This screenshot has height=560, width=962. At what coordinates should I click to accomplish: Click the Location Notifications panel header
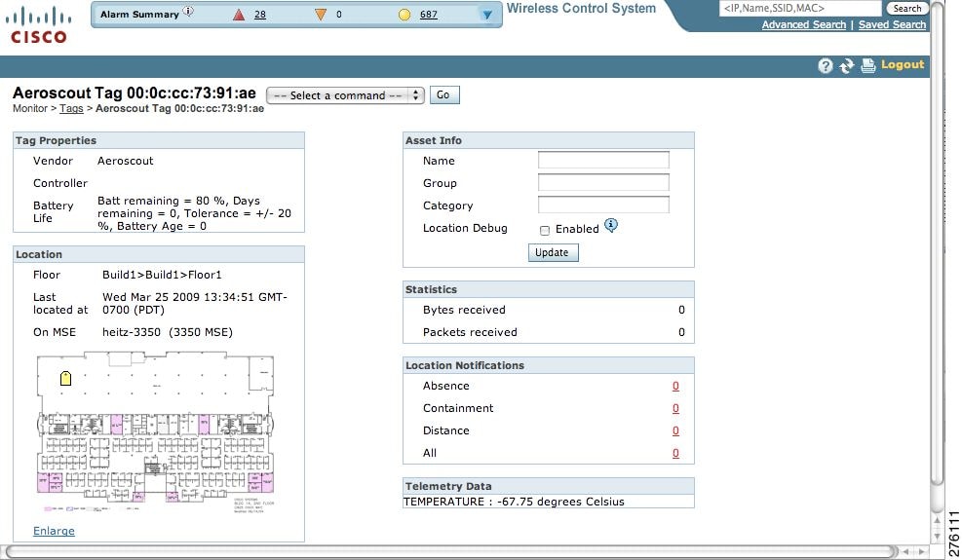point(549,365)
